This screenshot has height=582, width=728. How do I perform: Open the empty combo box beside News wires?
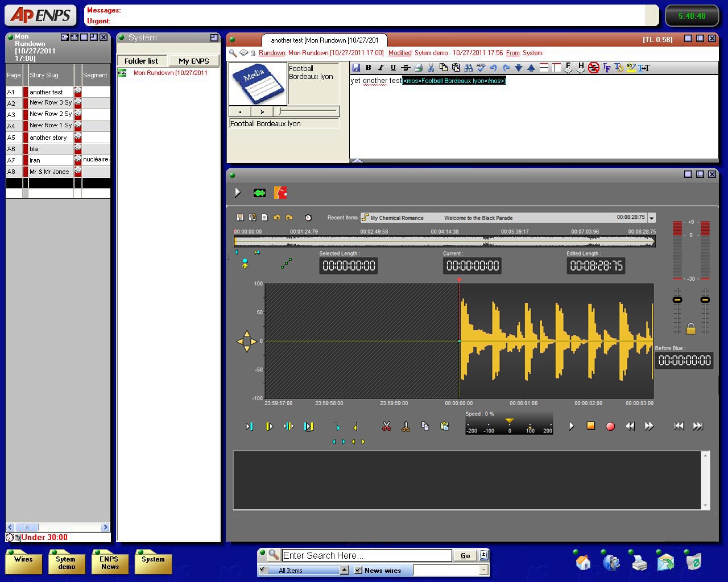click(x=483, y=570)
